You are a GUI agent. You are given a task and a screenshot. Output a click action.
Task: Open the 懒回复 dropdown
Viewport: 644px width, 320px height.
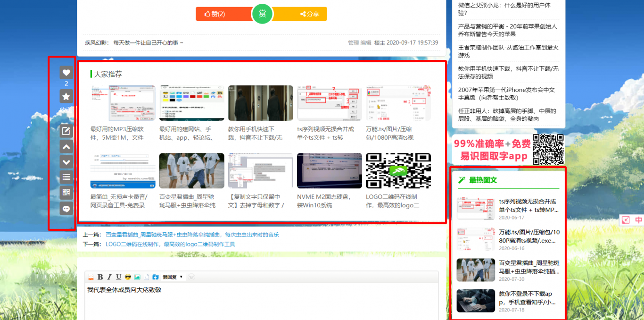pos(173,277)
